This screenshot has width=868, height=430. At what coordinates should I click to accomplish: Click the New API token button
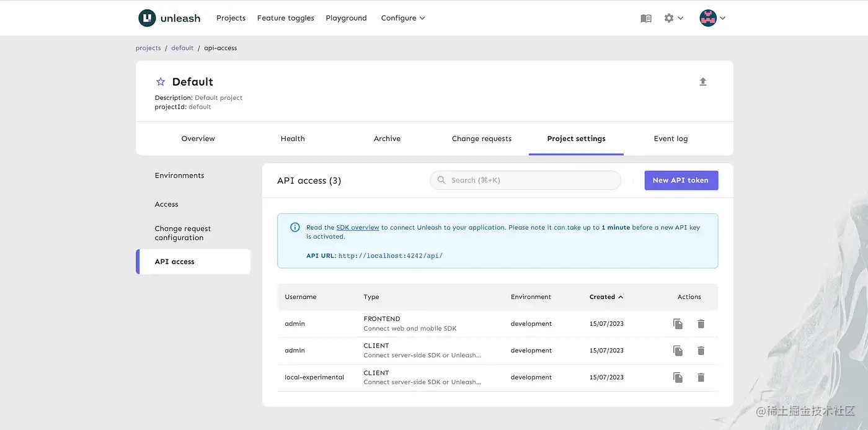click(x=681, y=181)
